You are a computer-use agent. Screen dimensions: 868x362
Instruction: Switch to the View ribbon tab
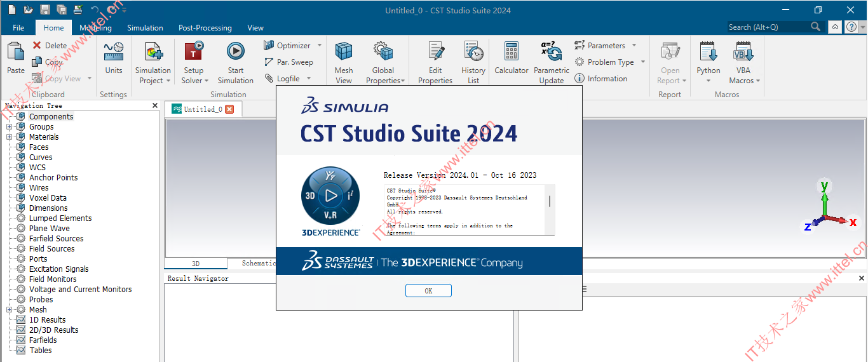pos(255,28)
